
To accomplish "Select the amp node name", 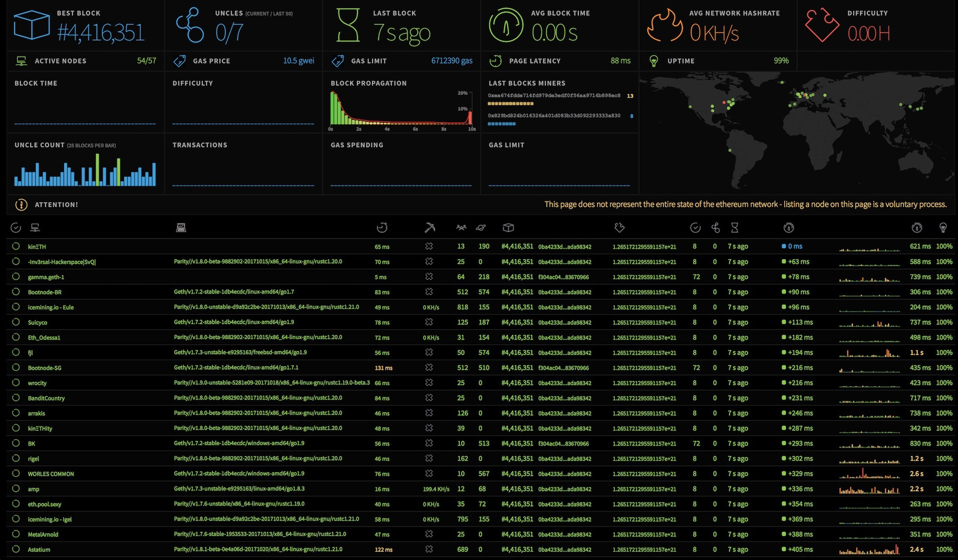I will pyautogui.click(x=34, y=489).
